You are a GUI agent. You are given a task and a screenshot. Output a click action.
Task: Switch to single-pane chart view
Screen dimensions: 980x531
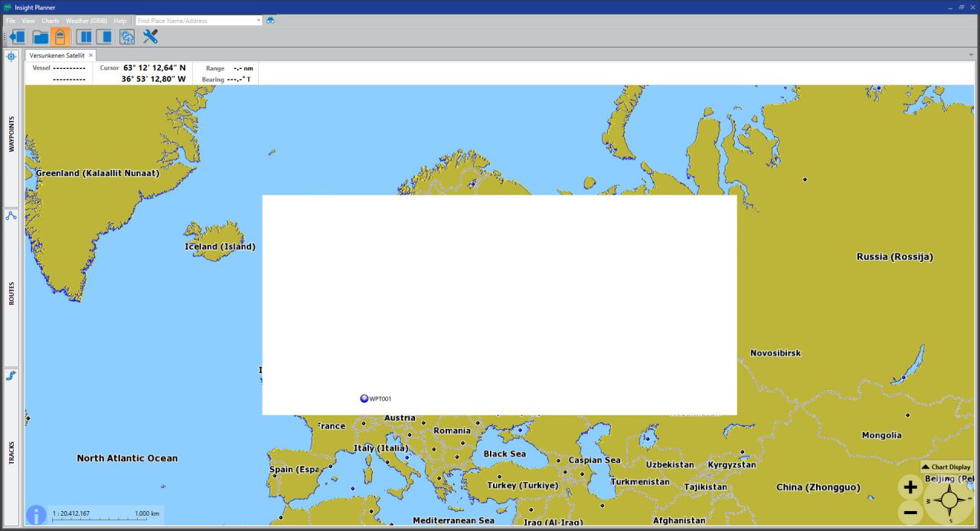(x=104, y=37)
